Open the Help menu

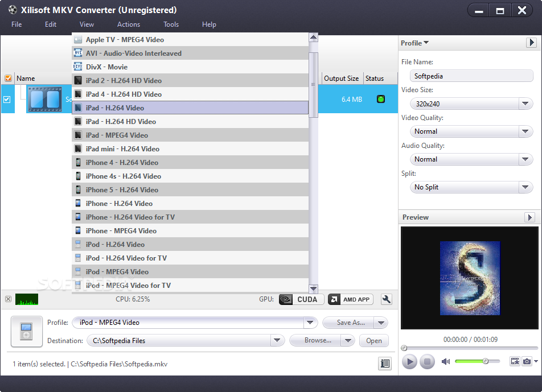(x=209, y=24)
